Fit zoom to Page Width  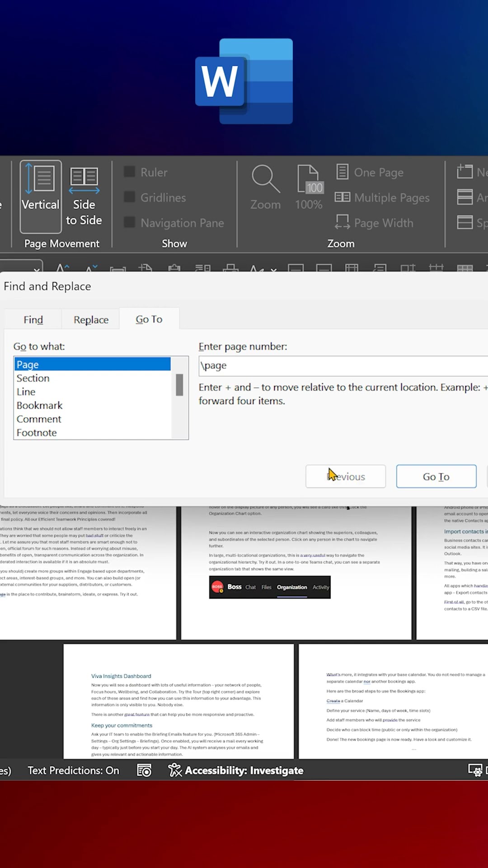point(374,223)
